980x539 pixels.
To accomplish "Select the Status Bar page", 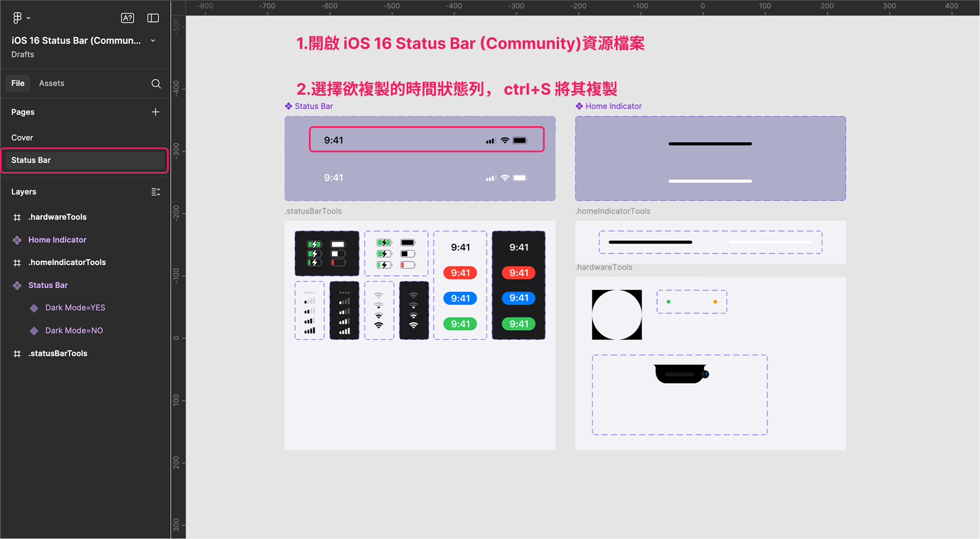I will pos(31,160).
